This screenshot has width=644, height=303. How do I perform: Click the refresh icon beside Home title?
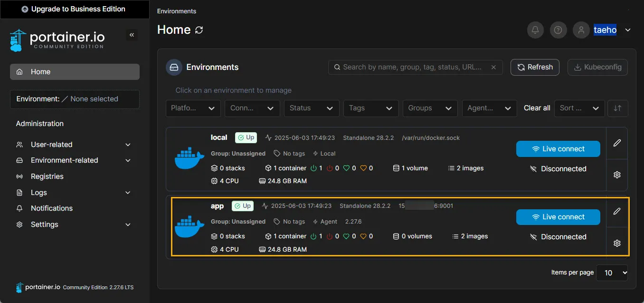coord(199,30)
